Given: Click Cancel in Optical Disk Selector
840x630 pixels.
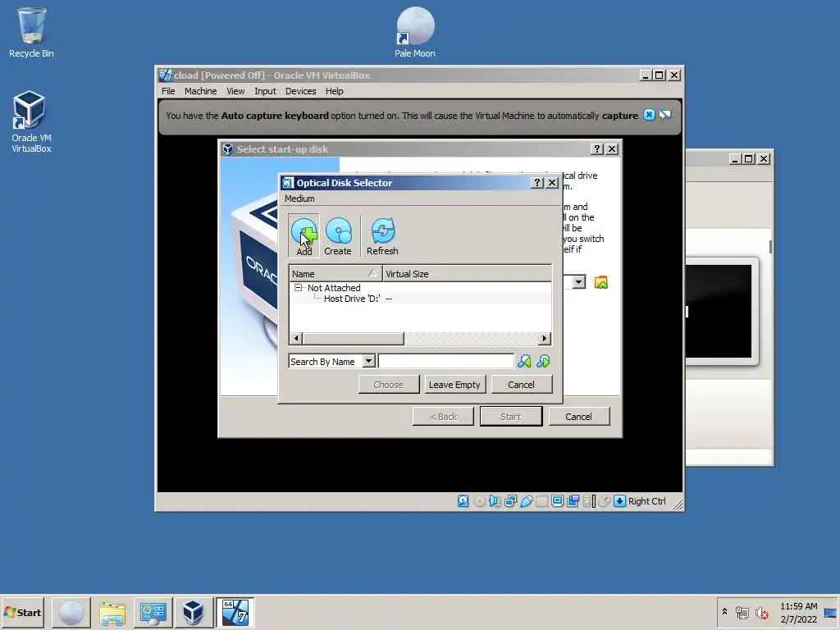Looking at the screenshot, I should [521, 385].
